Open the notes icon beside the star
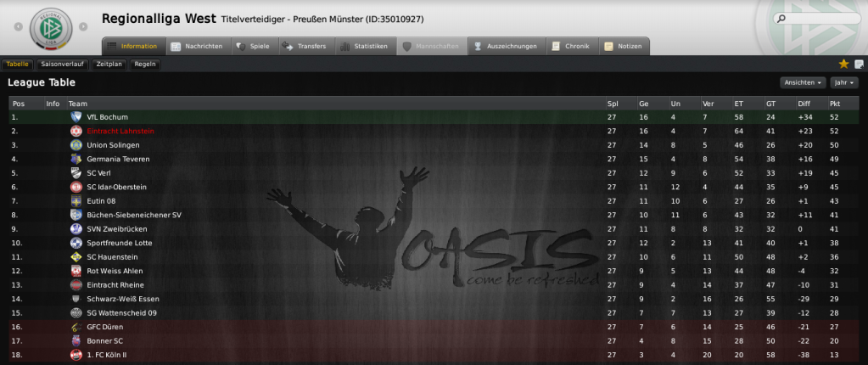The height and width of the screenshot is (365, 868). click(860, 65)
